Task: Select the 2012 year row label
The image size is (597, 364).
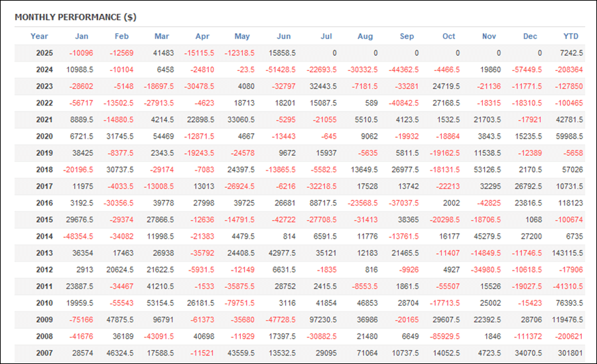Action: 44,270
